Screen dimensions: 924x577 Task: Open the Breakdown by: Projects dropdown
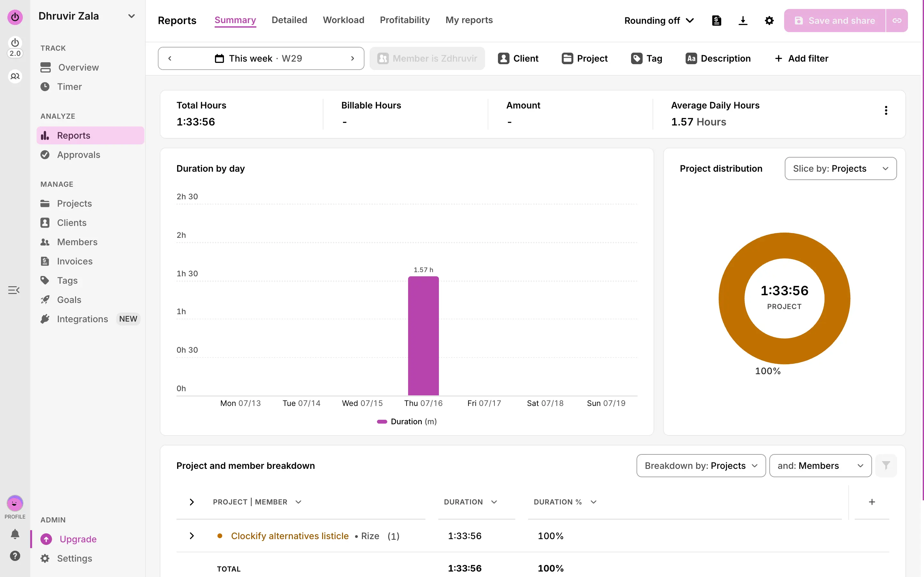(x=701, y=466)
